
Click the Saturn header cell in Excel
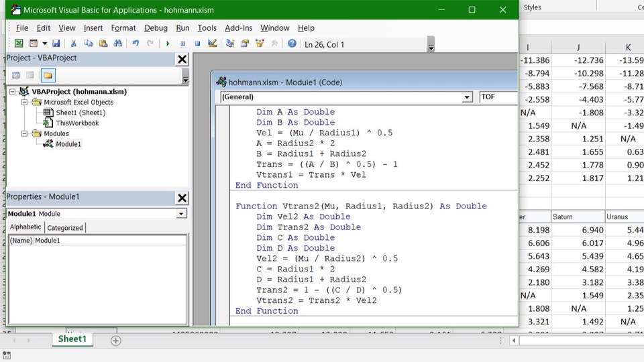pos(578,217)
